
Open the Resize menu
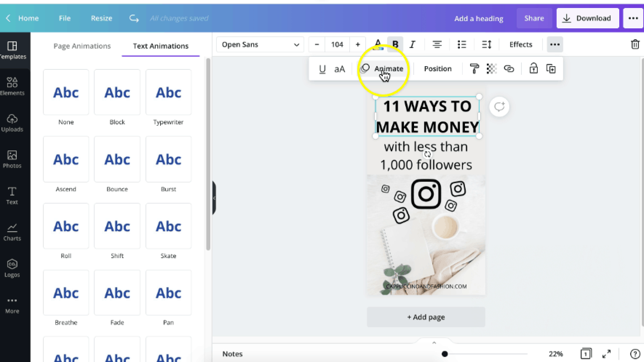[102, 18]
